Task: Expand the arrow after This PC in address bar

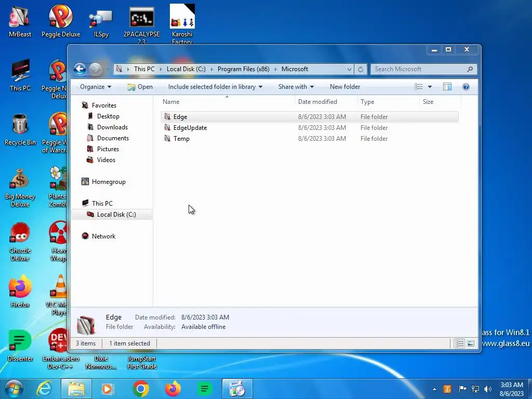Action: [161, 69]
